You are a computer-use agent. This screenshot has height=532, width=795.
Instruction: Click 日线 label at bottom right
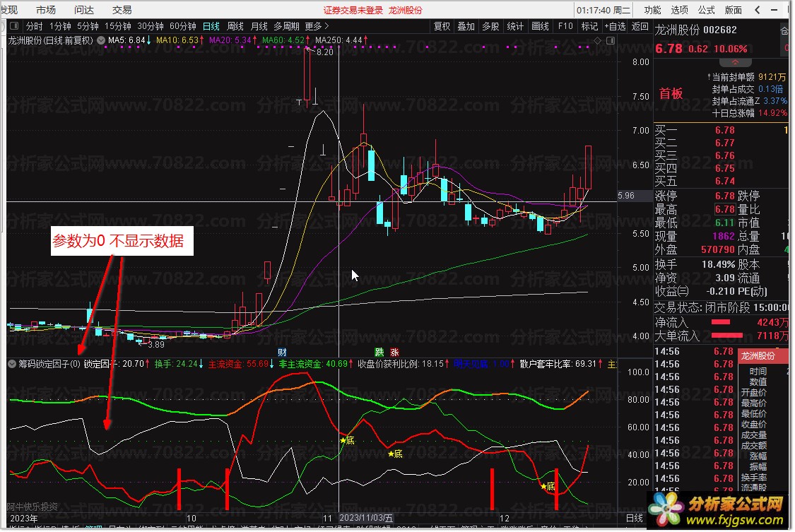[634, 519]
